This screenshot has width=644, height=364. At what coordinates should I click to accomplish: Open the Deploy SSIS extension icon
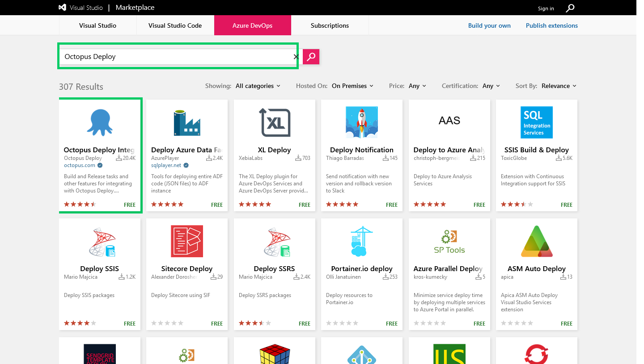pyautogui.click(x=102, y=242)
